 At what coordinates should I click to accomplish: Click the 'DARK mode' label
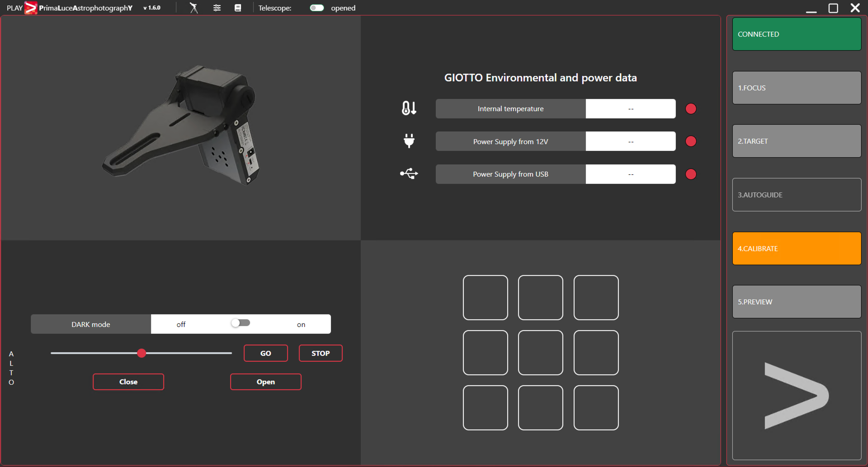point(91,324)
